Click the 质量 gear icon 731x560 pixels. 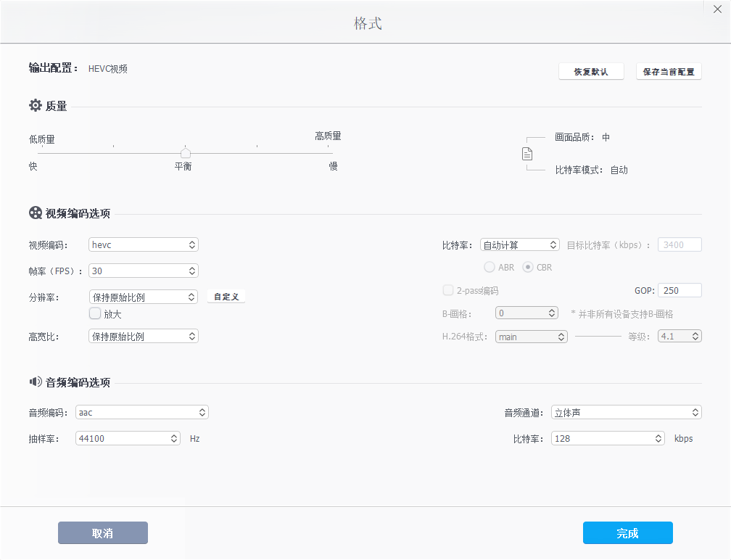[35, 105]
